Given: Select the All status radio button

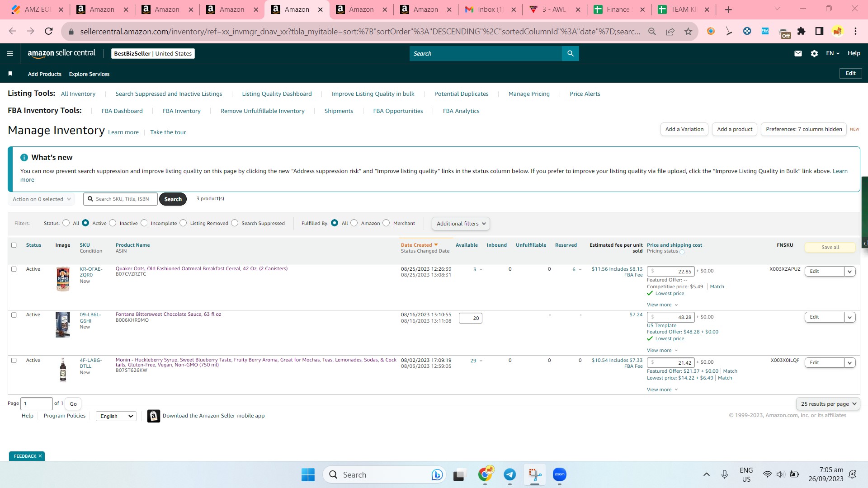Looking at the screenshot, I should (x=66, y=223).
